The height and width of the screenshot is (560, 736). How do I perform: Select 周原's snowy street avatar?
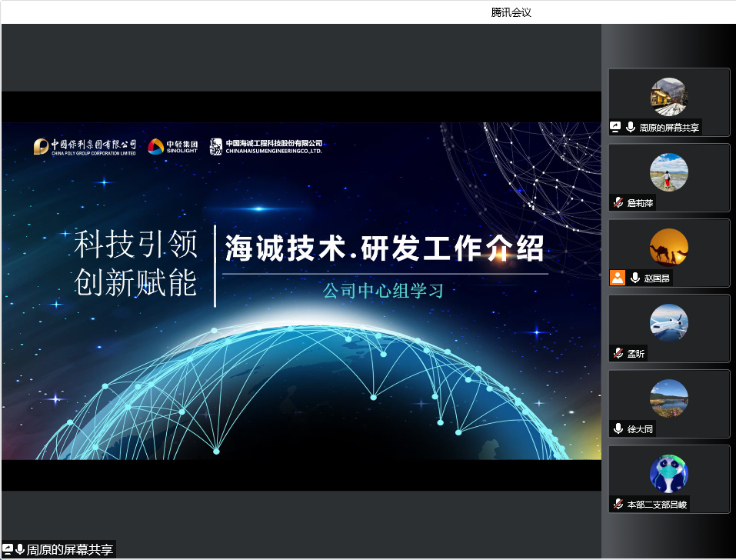click(668, 97)
